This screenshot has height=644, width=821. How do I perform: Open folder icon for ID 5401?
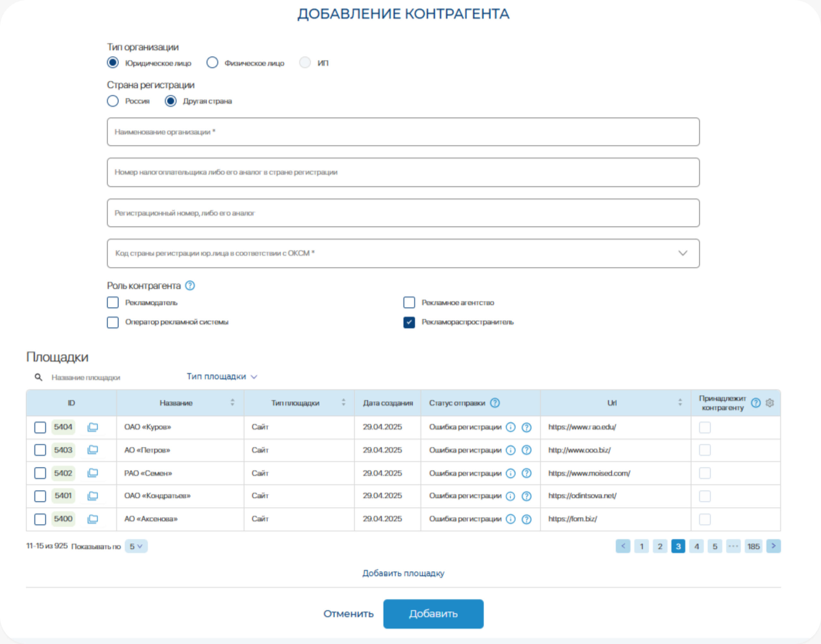tap(92, 496)
